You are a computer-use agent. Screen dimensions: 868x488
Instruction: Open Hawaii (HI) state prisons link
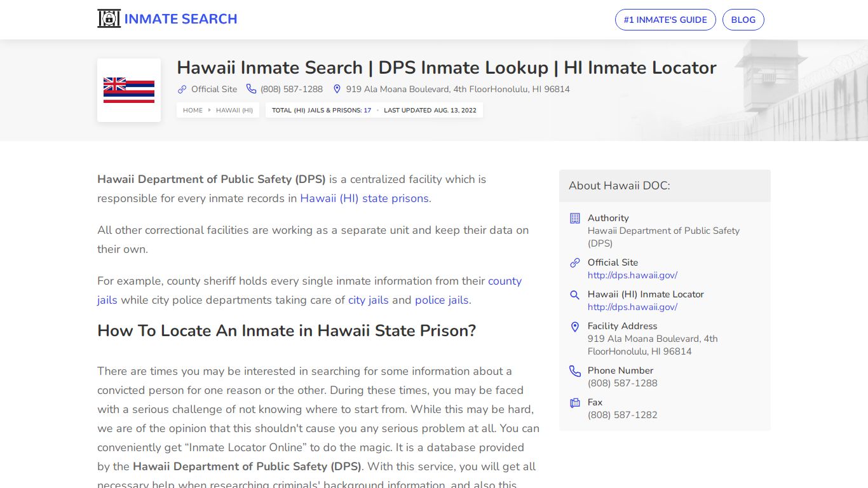[x=365, y=198]
